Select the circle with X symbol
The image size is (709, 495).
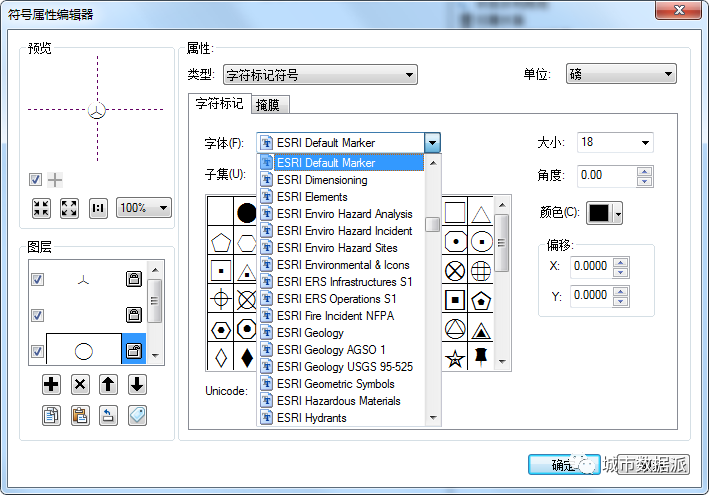coord(455,272)
